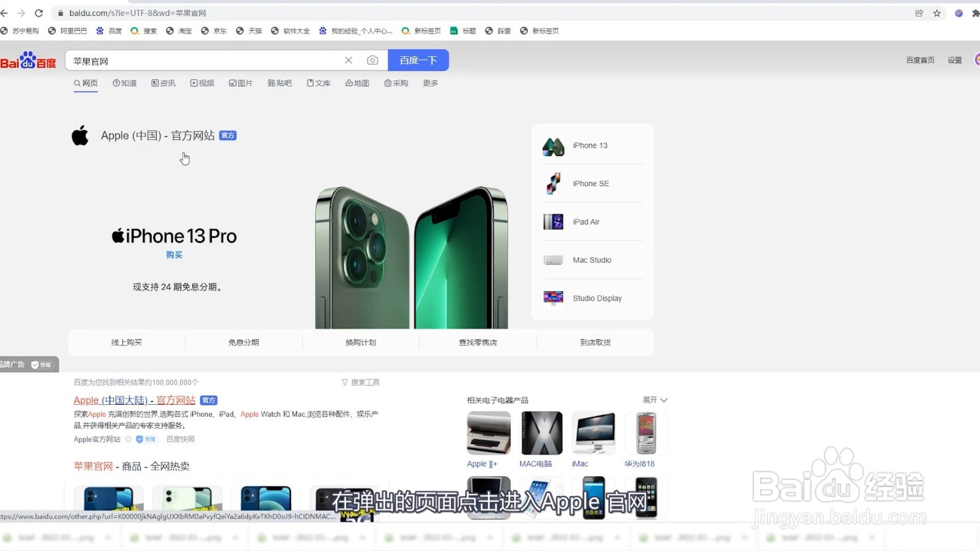Click 百度快照 under the Apple result
This screenshot has height=551, width=980.
pyautogui.click(x=181, y=440)
